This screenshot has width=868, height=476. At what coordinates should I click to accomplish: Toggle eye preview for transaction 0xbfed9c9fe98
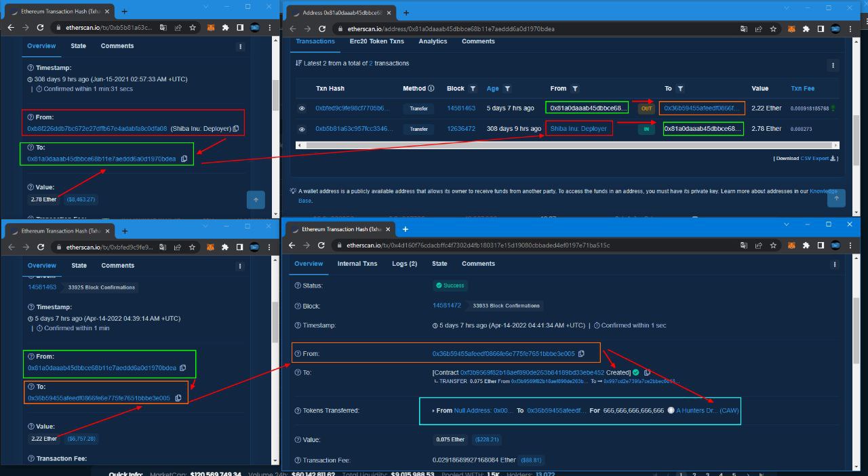click(x=302, y=108)
